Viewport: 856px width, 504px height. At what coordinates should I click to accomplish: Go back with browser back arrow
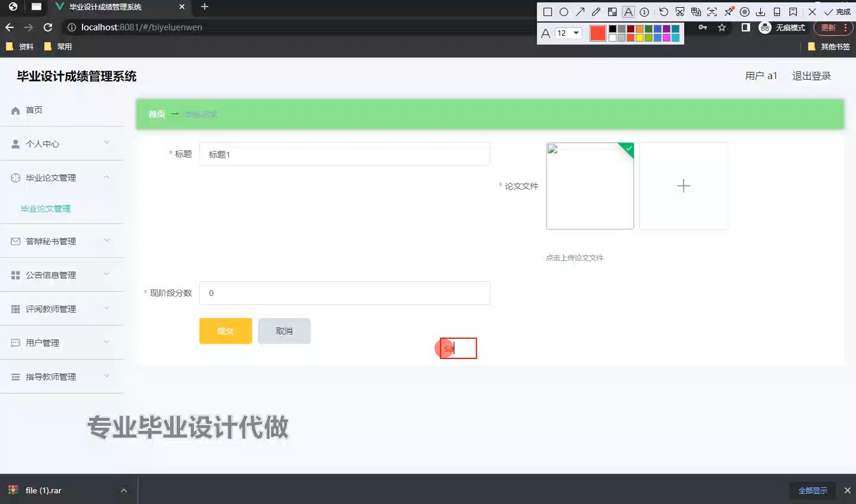pyautogui.click(x=10, y=27)
